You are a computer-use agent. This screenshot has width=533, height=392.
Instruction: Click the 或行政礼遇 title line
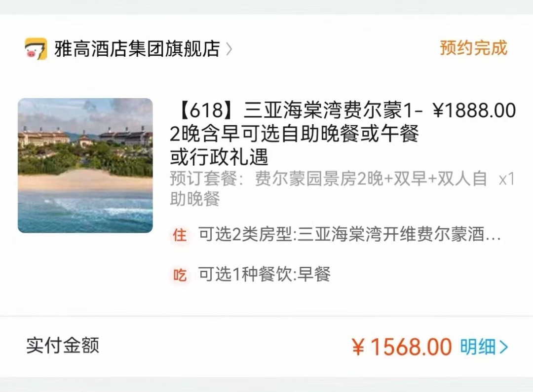[x=219, y=157]
